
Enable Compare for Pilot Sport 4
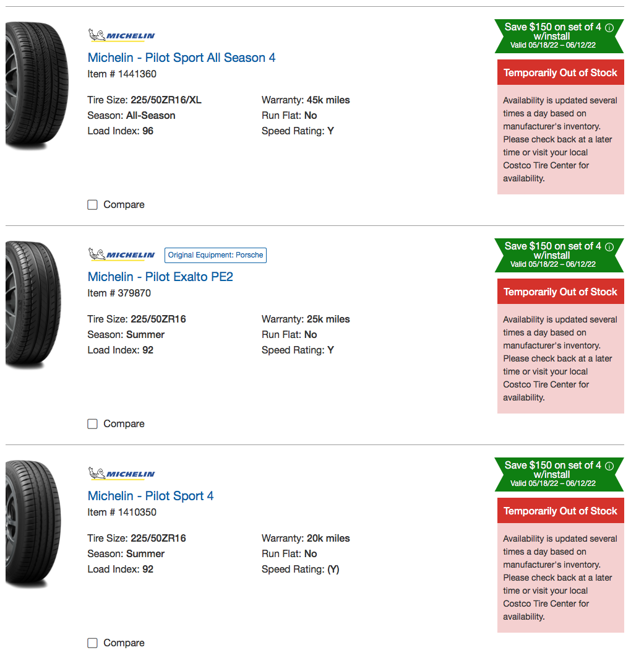(93, 643)
